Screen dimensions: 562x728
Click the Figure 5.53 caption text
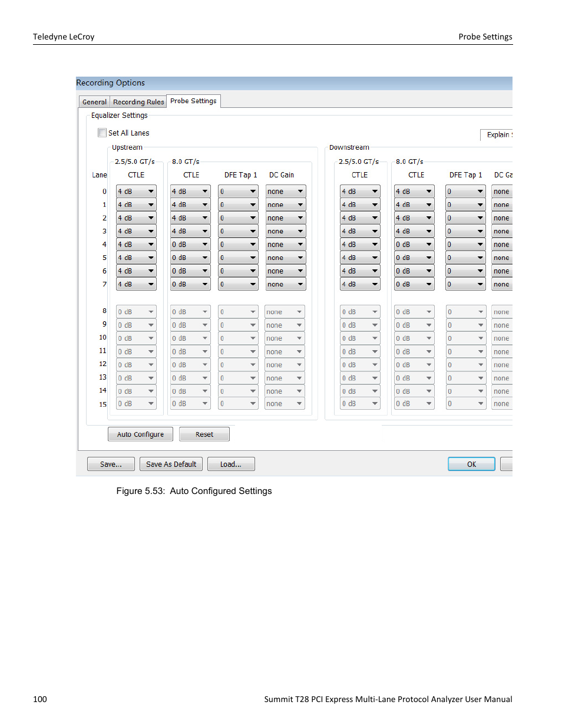194,491
